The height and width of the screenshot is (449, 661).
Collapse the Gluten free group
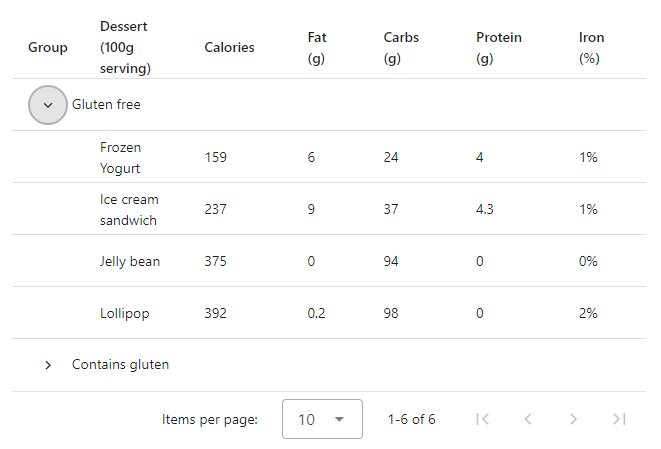coord(48,105)
